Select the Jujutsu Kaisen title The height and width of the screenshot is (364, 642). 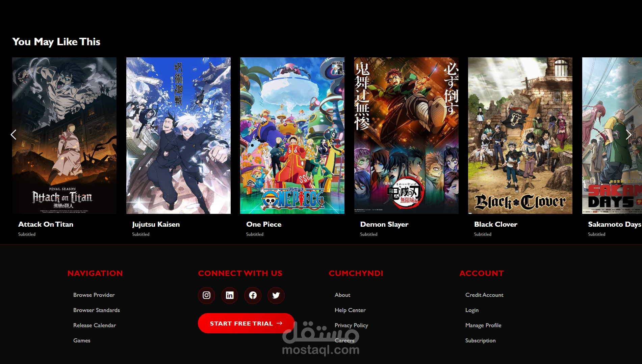[156, 224]
